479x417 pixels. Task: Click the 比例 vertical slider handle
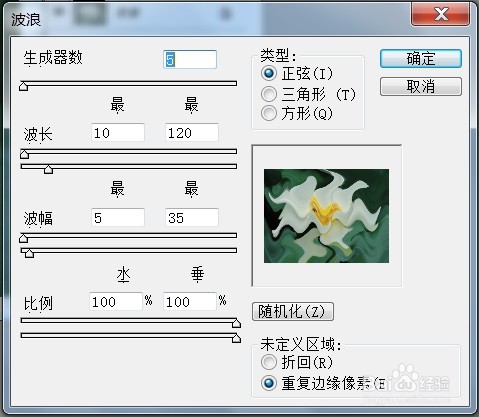pyautogui.click(x=236, y=338)
